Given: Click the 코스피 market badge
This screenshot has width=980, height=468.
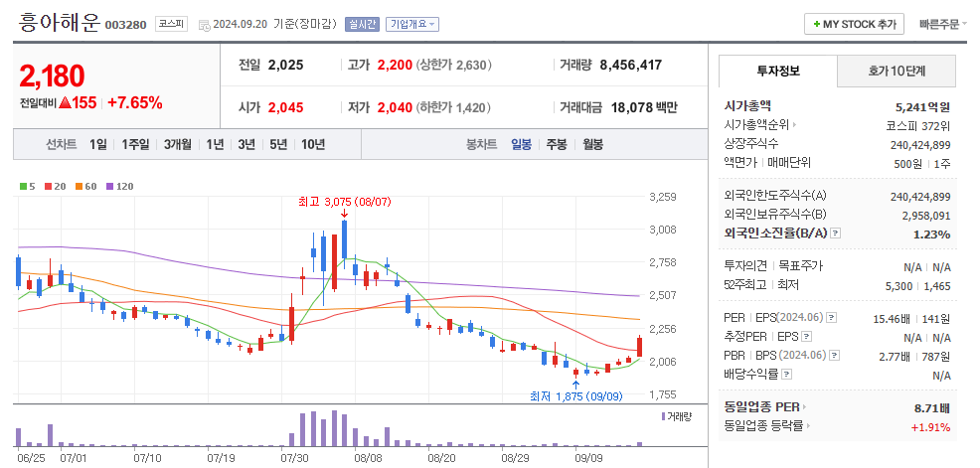Looking at the screenshot, I should (x=171, y=25).
